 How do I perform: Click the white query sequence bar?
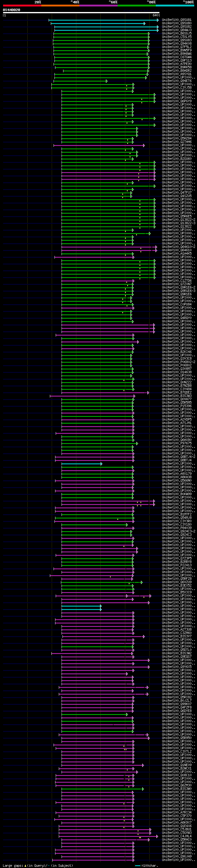pos(81,13)
